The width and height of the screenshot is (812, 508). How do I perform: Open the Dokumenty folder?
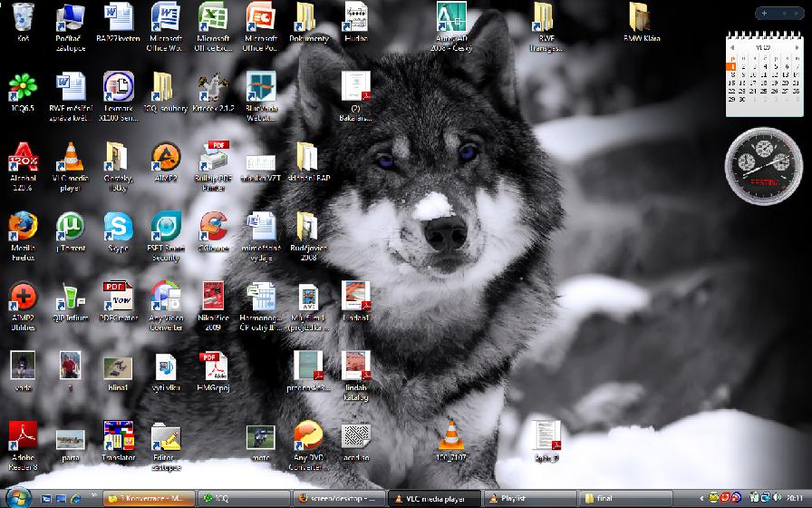coord(308,18)
